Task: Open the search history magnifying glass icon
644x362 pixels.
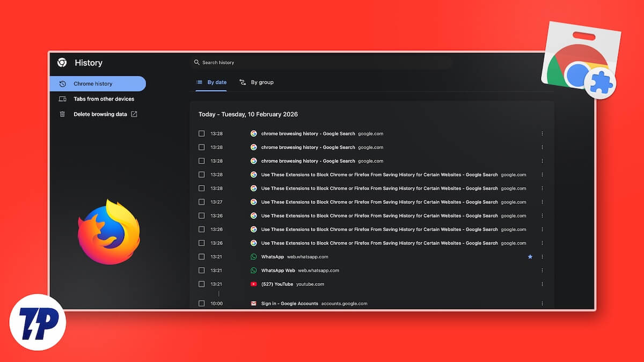Action: (196, 62)
